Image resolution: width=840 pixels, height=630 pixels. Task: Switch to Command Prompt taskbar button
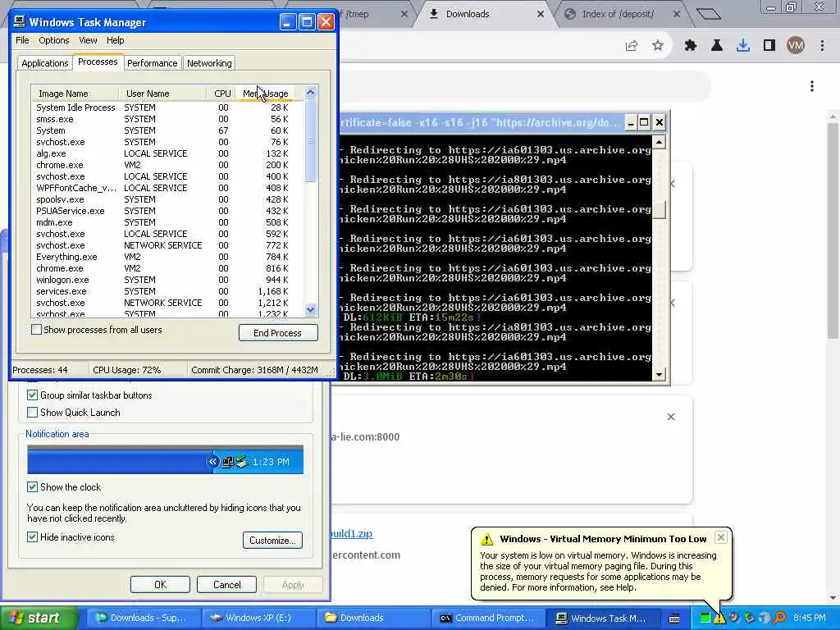pos(487,619)
